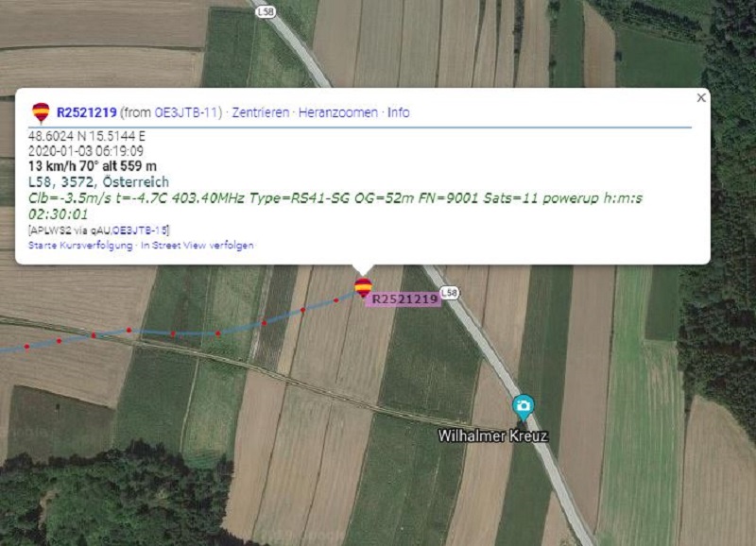Click the balloon marker on the map
The width and height of the screenshot is (756, 546).
[x=363, y=288]
